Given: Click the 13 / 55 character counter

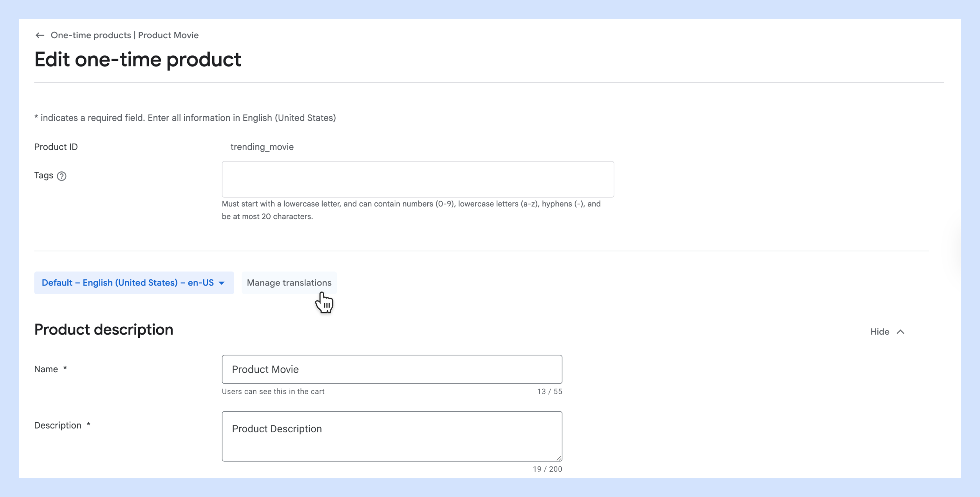Looking at the screenshot, I should click(x=549, y=391).
